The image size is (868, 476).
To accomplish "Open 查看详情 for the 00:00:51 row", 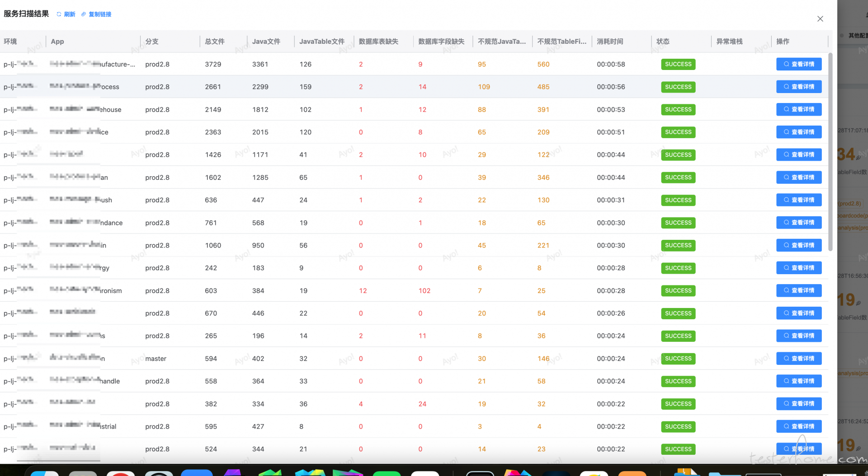I will click(799, 132).
